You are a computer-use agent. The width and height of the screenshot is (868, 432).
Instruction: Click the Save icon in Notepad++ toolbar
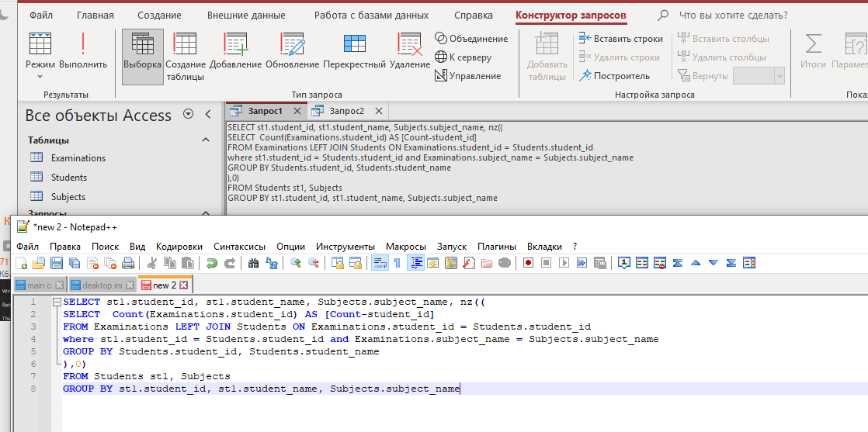(56, 263)
